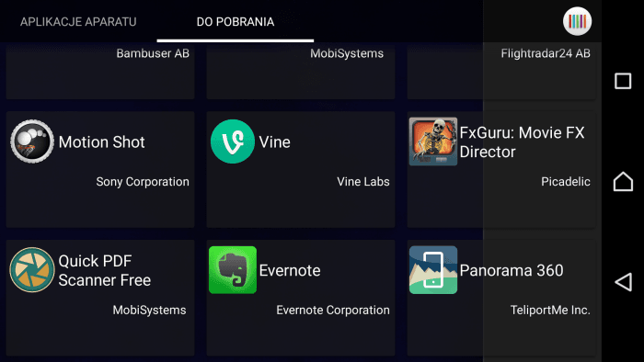Select the DO POBRANIA tab
Image resolution: width=644 pixels, height=362 pixels.
(x=236, y=22)
